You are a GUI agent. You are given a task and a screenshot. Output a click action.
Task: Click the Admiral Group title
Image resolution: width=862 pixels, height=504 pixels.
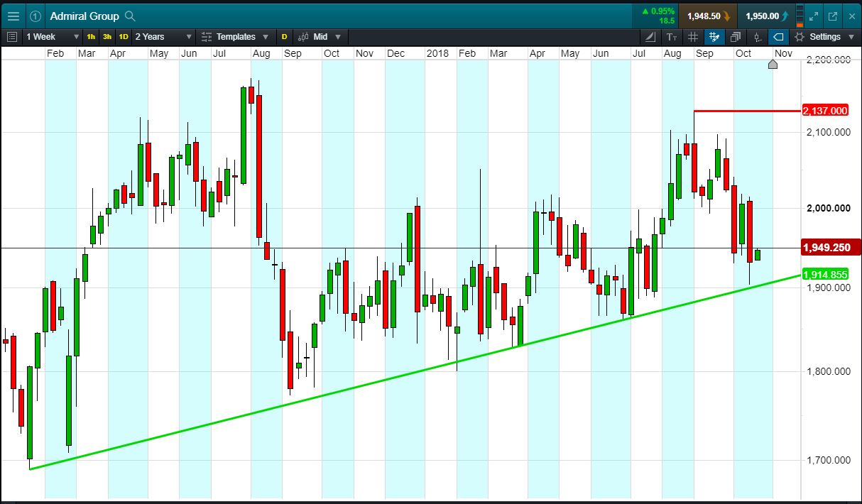[84, 16]
